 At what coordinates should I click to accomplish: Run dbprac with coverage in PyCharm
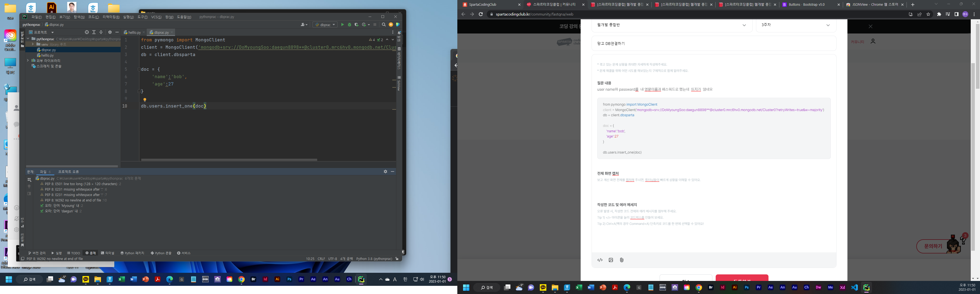tap(356, 25)
